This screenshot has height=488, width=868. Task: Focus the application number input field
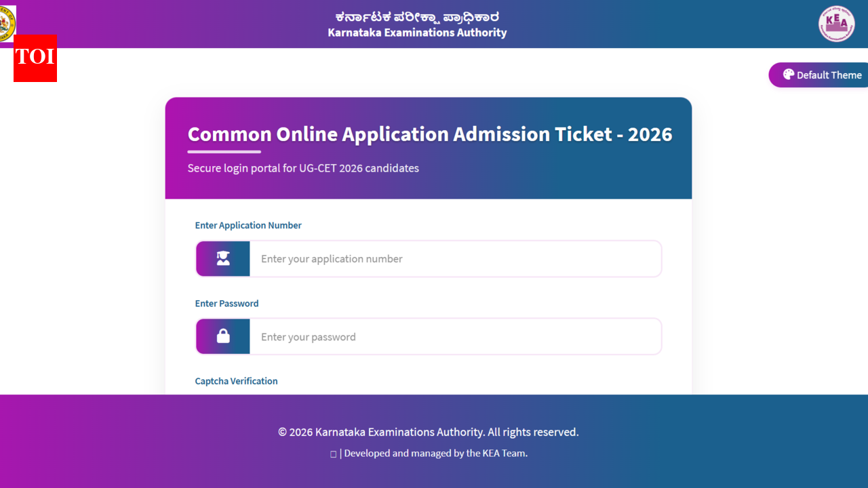click(454, 259)
